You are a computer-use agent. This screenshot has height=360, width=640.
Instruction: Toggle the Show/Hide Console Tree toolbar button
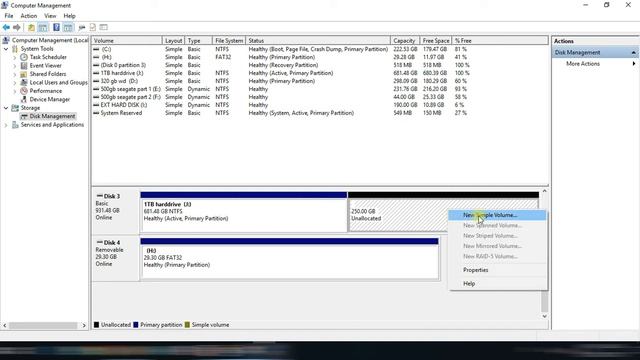(x=43, y=27)
